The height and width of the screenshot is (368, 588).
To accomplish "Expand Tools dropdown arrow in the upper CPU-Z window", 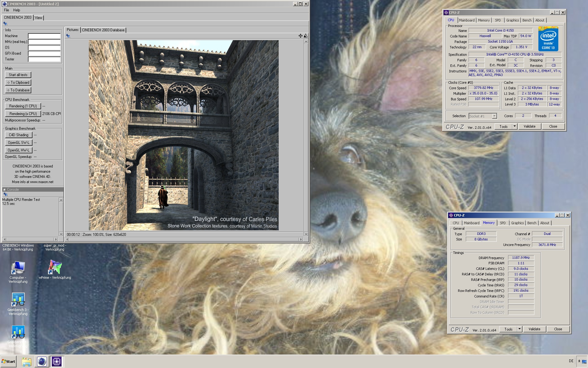I will (x=514, y=126).
